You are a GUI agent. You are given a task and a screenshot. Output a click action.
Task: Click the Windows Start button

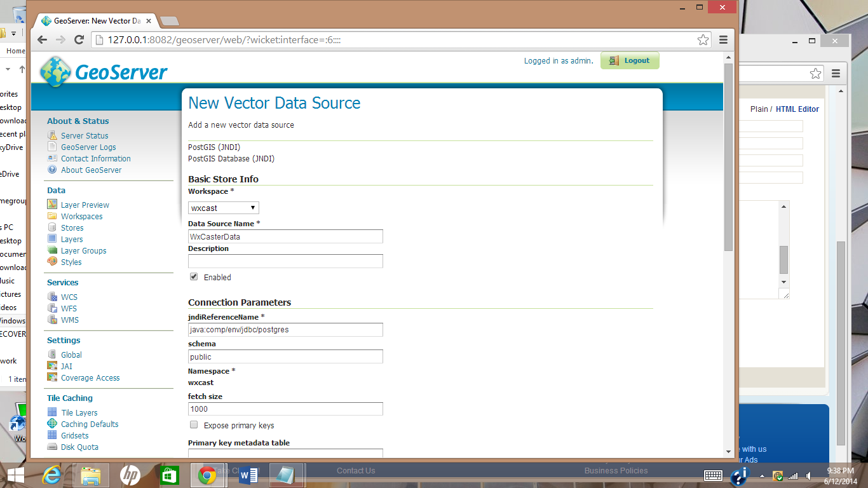pos(15,475)
